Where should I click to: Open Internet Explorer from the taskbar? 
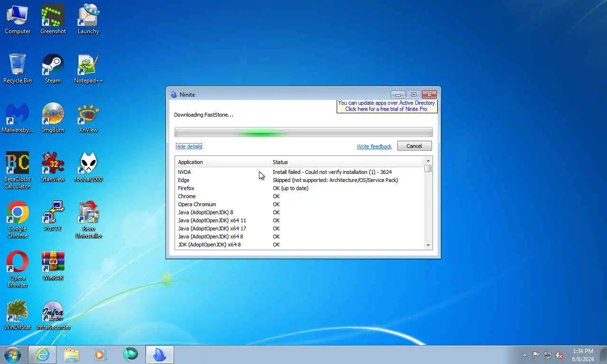(42, 355)
